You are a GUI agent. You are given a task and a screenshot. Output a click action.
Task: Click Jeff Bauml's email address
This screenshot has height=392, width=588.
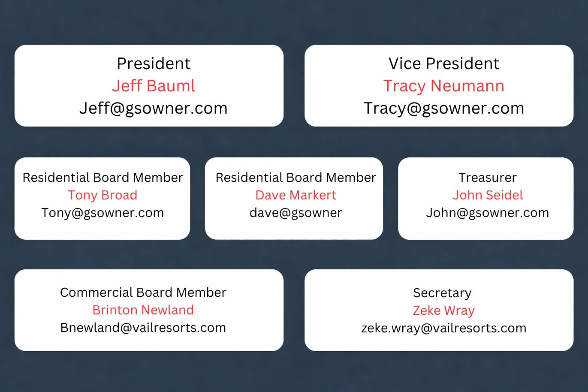(x=154, y=108)
